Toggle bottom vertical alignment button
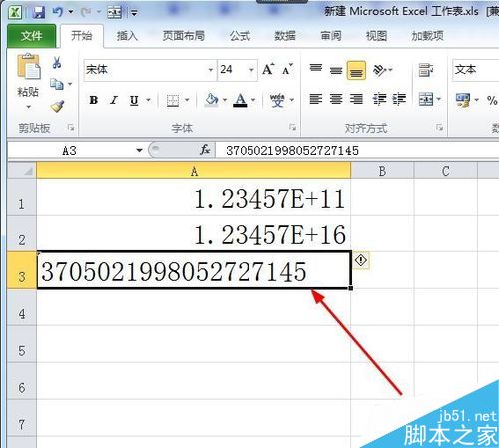Image resolution: width=499 pixels, height=448 pixels. pyautogui.click(x=356, y=70)
